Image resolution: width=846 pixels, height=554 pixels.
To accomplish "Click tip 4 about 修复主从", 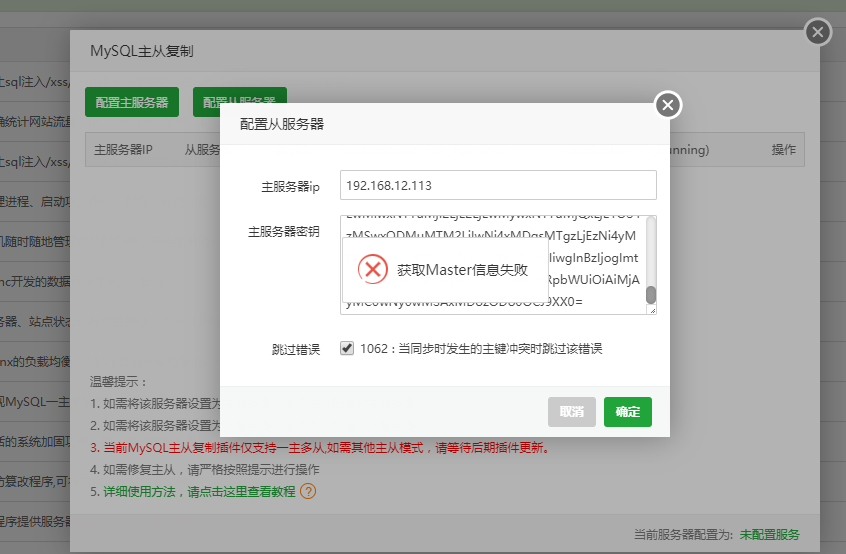I will [x=204, y=469].
